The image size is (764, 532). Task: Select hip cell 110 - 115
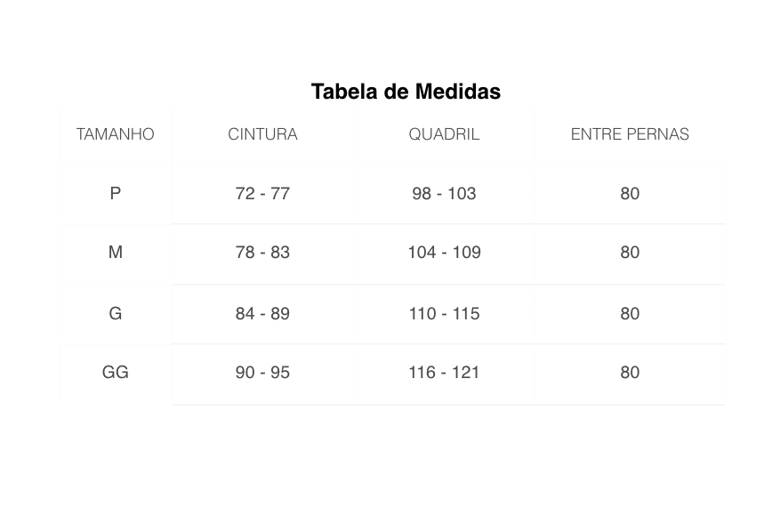(444, 313)
